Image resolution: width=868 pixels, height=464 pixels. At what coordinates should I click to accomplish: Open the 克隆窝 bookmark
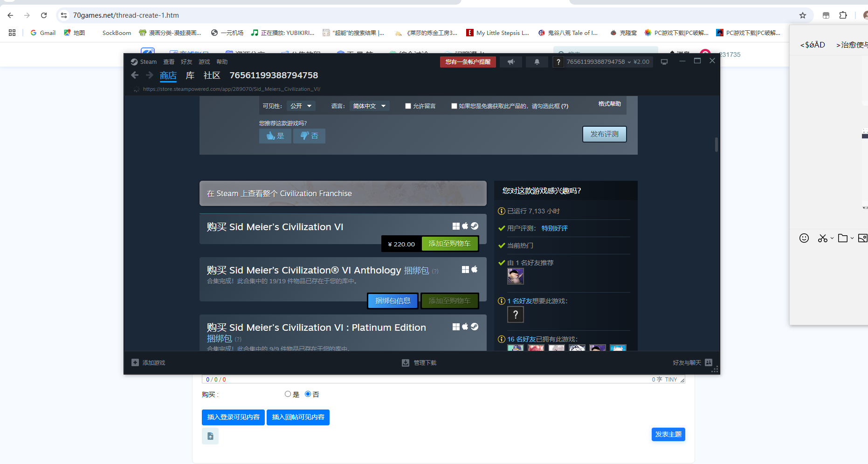[623, 33]
